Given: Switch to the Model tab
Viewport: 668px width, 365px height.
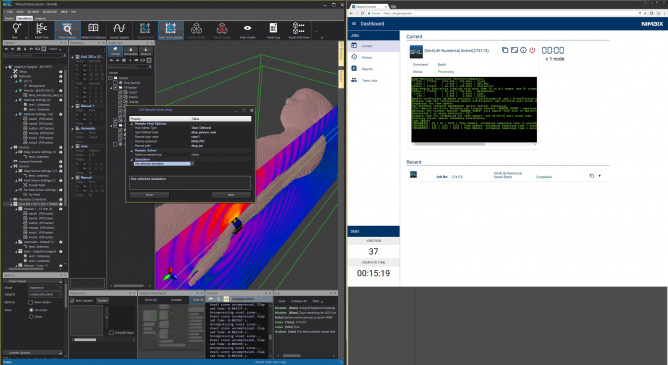Looking at the screenshot, I should [9, 18].
